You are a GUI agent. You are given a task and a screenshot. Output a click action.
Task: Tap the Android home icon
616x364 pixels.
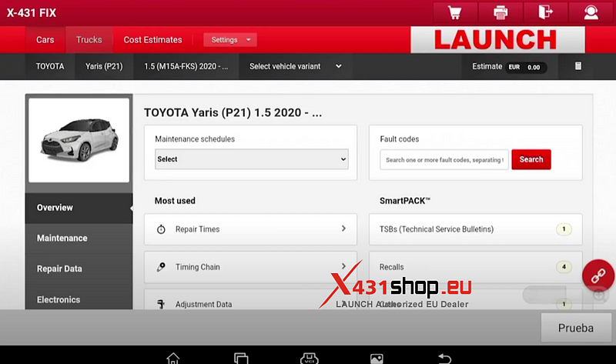[x=172, y=358]
